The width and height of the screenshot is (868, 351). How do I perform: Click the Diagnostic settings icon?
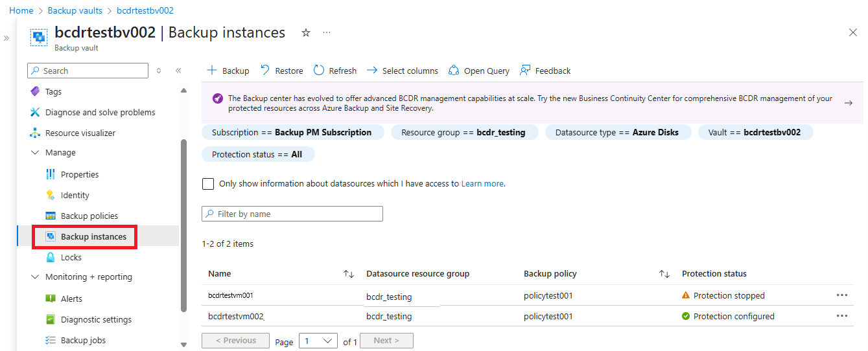[x=51, y=319]
